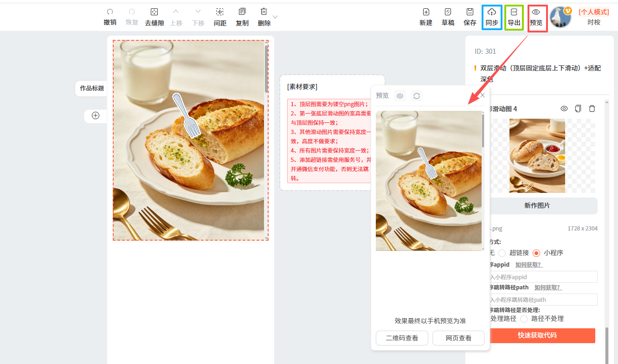Expand the chevron next to 删除
The image size is (618, 364).
pyautogui.click(x=275, y=17)
